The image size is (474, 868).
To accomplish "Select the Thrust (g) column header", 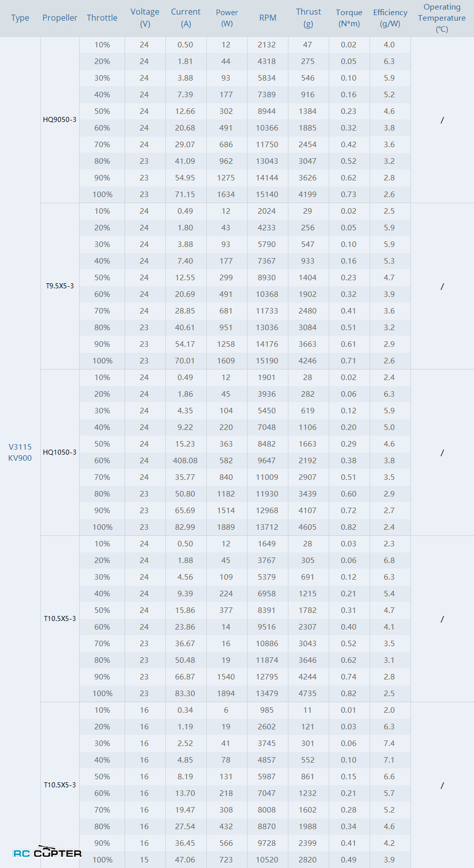I will [x=308, y=18].
